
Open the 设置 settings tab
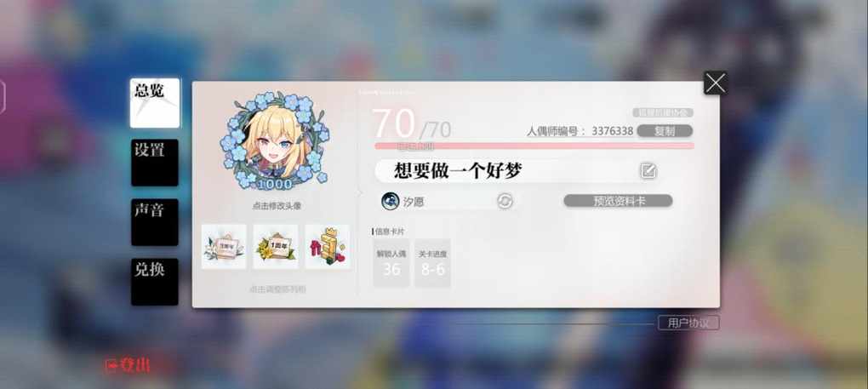(155, 162)
